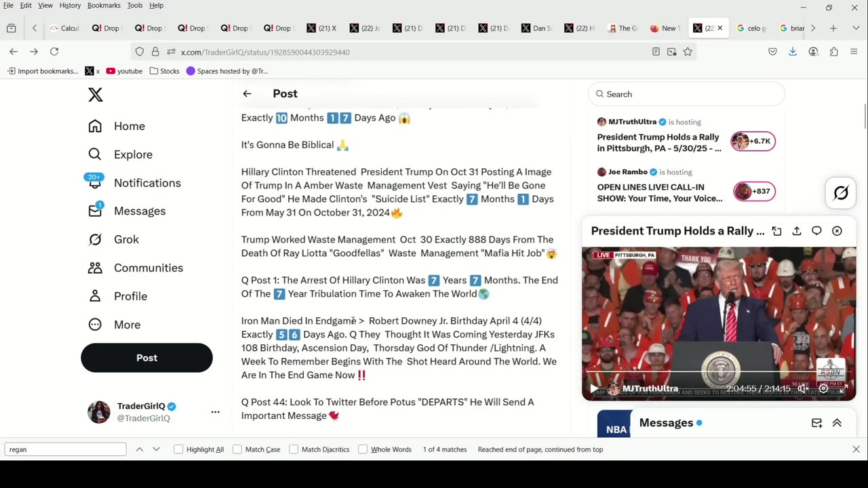Viewport: 868px width, 488px height.
Task: Expand the Messages drawer
Action: (x=837, y=423)
